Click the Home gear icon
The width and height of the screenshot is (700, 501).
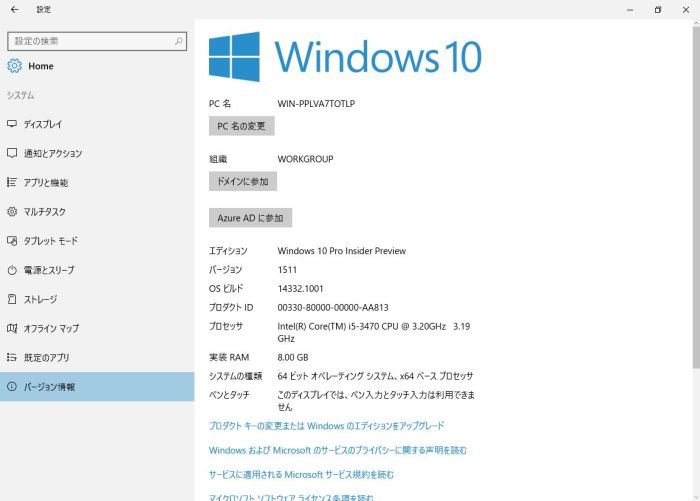coord(14,66)
